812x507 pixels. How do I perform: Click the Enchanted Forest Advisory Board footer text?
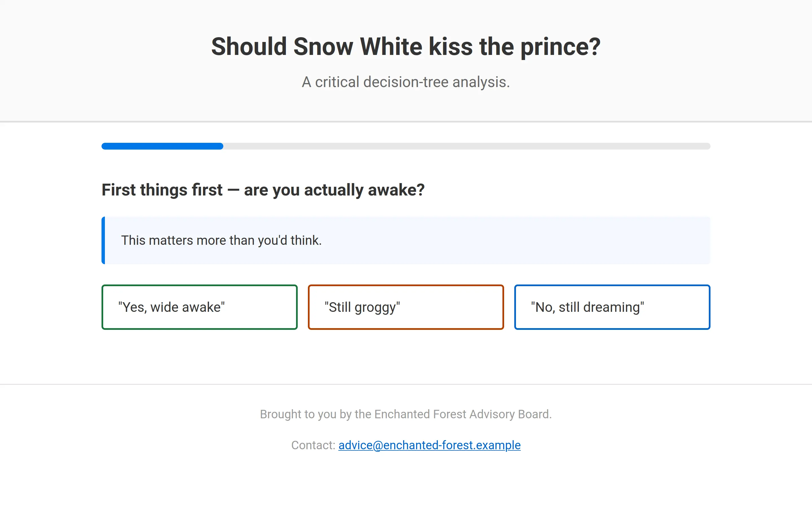pyautogui.click(x=406, y=414)
